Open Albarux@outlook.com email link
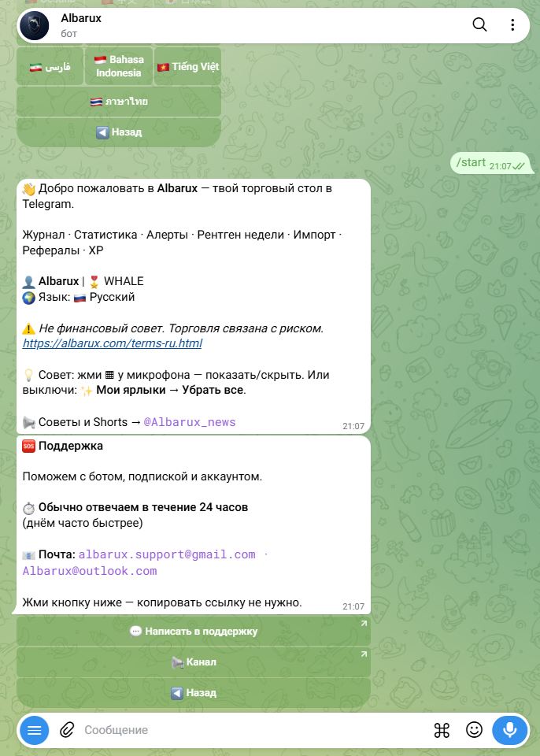 [90, 571]
